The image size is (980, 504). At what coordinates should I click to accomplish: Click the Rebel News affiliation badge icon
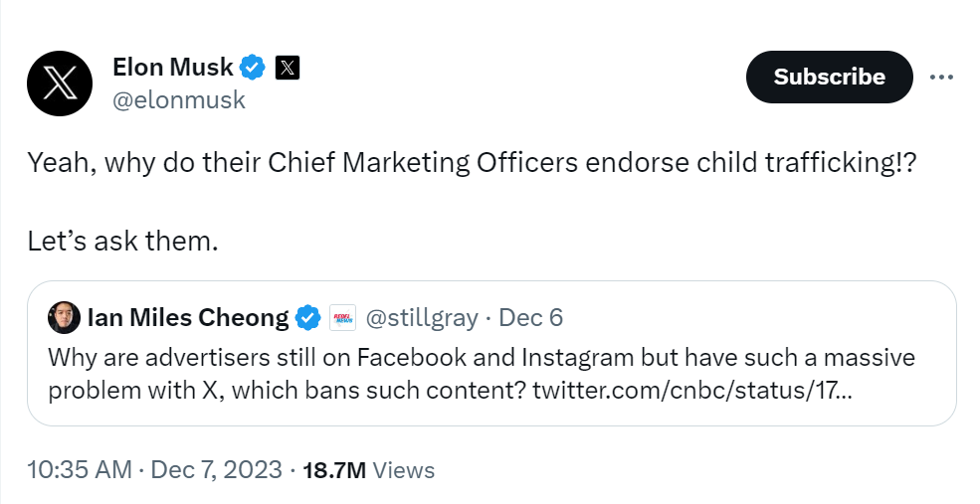[342, 317]
